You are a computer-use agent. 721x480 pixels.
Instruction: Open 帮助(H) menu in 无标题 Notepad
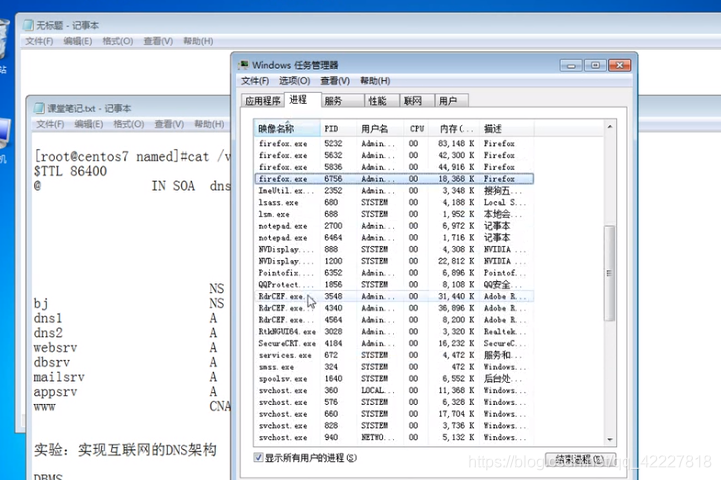[198, 41]
